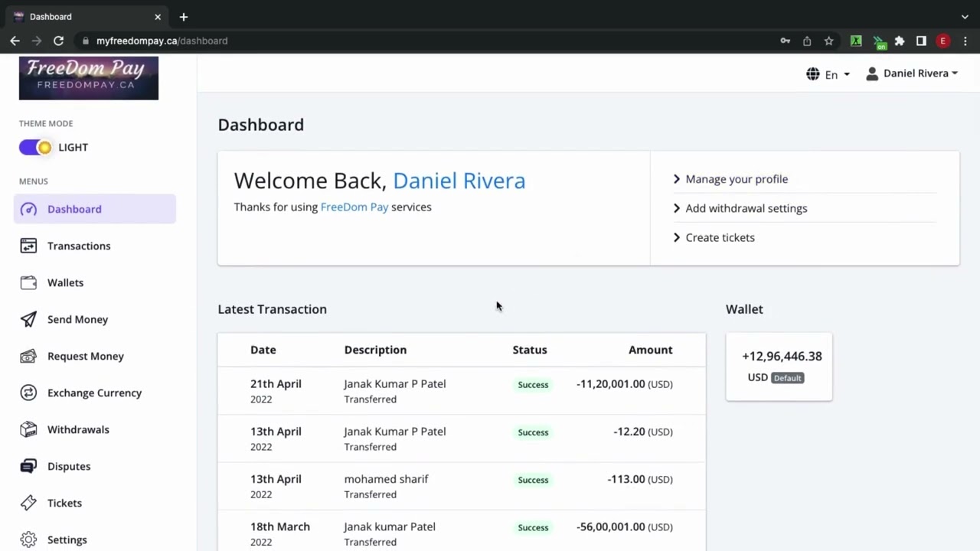Screen dimensions: 980x551
Task: Click the Daniel Rivera name in welcome heading
Action: click(x=459, y=181)
